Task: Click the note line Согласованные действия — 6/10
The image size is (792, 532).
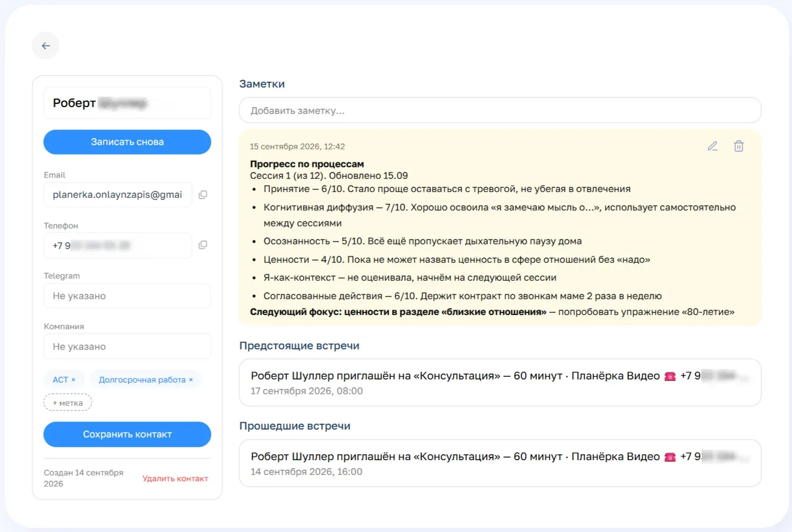Action: coord(463,296)
